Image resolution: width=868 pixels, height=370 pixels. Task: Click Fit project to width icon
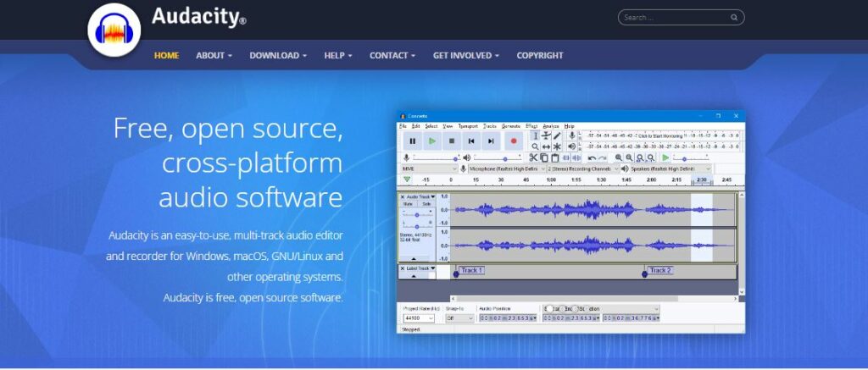pos(650,158)
